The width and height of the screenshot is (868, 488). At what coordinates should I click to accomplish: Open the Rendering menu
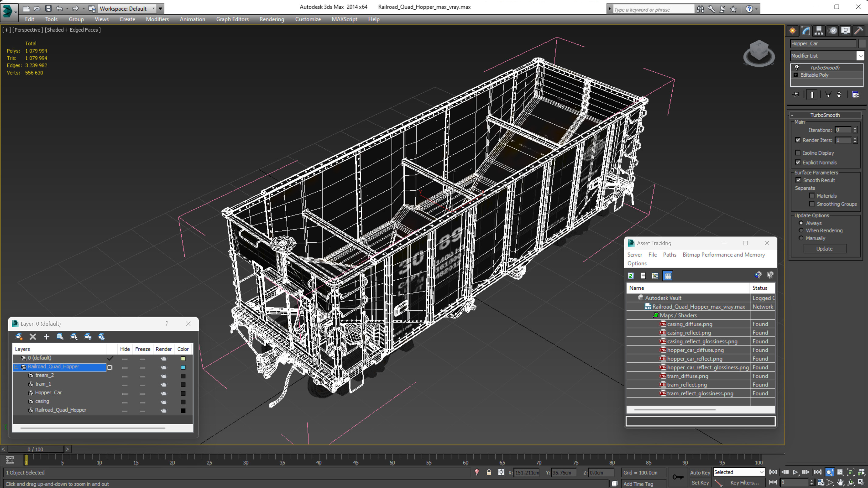pyautogui.click(x=272, y=19)
